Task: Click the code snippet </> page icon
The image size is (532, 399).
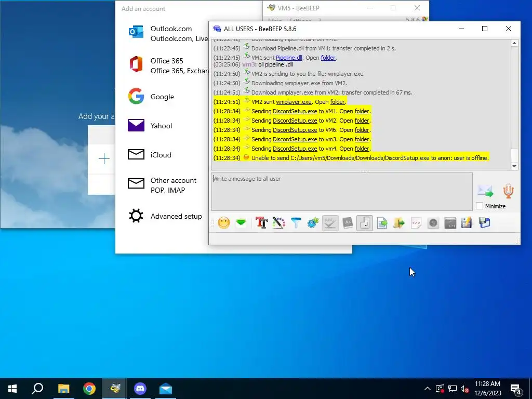Action: [x=416, y=223]
